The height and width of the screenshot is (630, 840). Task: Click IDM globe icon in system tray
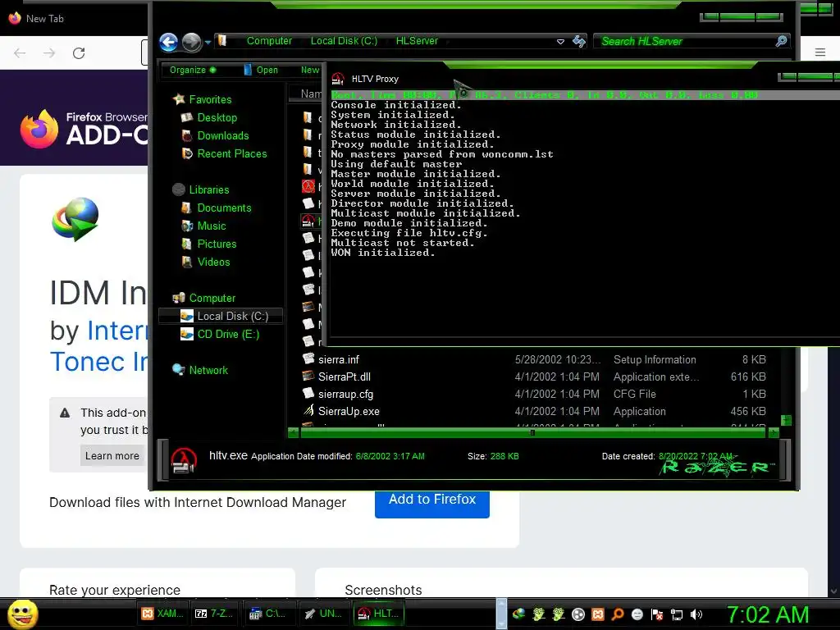pyautogui.click(x=518, y=614)
